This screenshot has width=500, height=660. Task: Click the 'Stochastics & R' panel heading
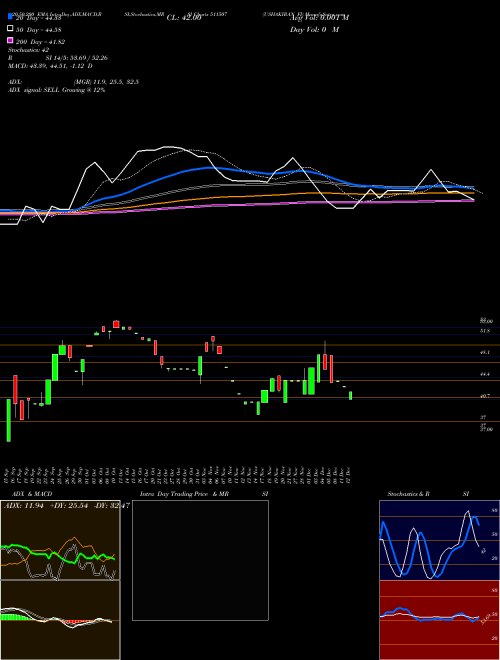coord(409,494)
